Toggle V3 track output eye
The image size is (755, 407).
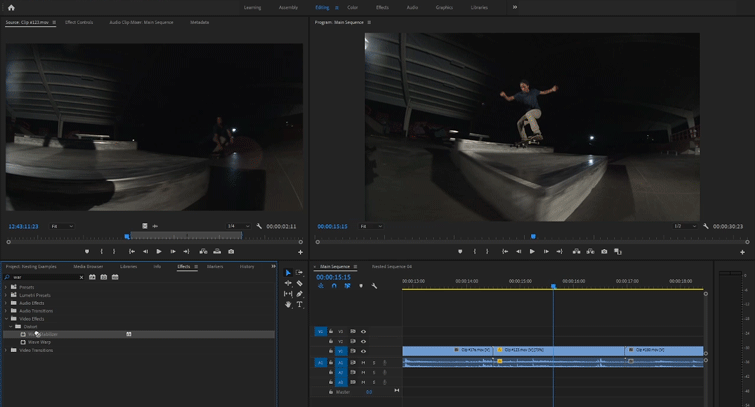pos(363,331)
